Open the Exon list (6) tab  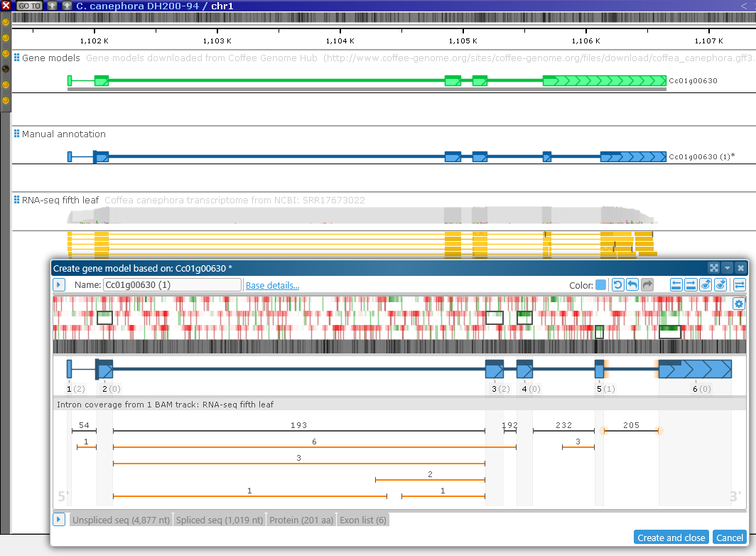pos(362,520)
